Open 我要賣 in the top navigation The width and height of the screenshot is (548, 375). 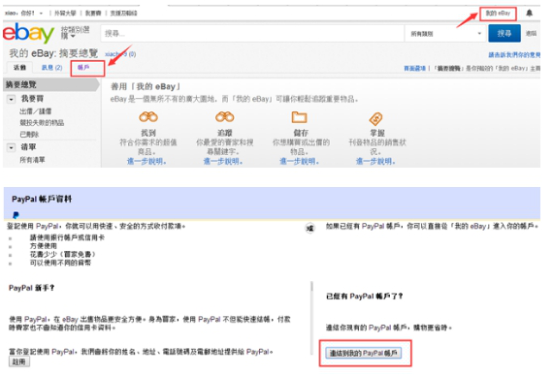(x=93, y=13)
